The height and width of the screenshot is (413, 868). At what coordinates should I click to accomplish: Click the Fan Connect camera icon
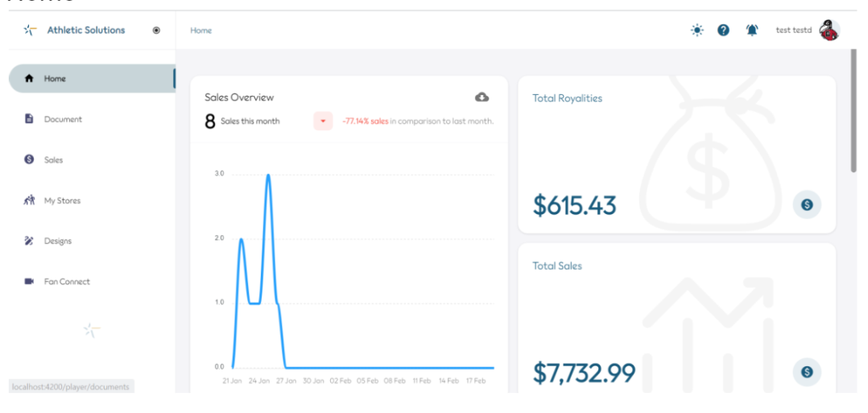(29, 281)
